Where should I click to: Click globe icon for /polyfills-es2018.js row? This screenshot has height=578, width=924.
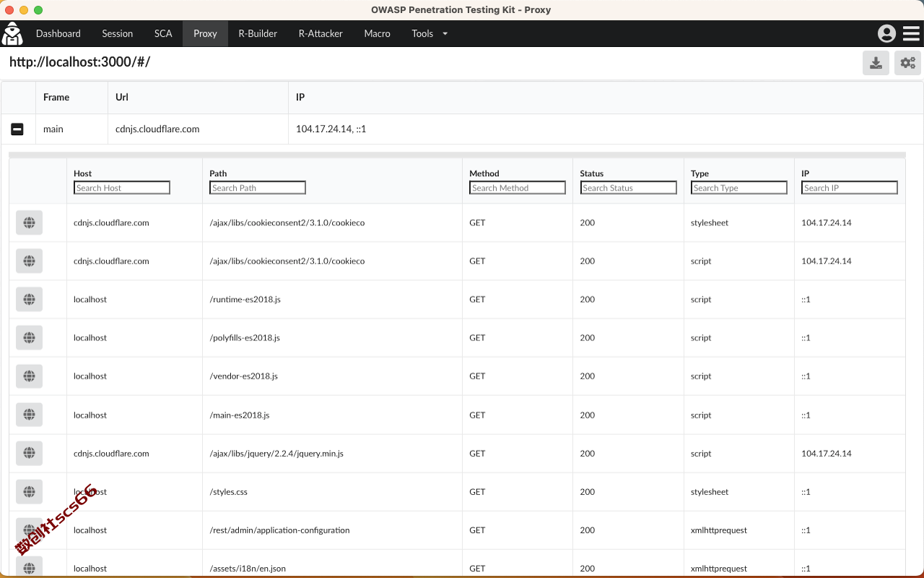pos(29,337)
